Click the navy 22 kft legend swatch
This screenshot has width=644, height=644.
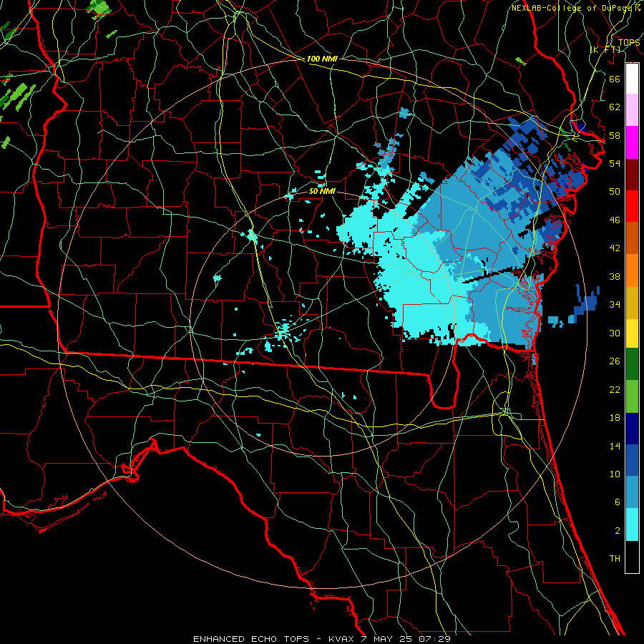632,429
